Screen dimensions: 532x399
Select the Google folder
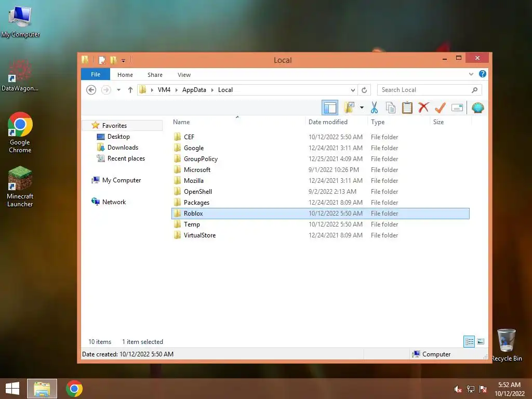(320, 148)
